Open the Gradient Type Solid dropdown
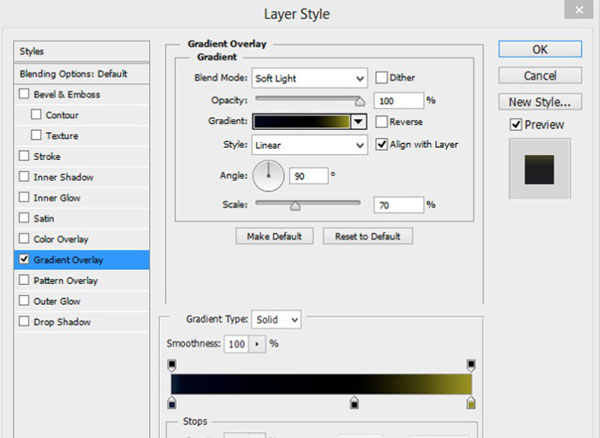The image size is (600, 438). [276, 319]
